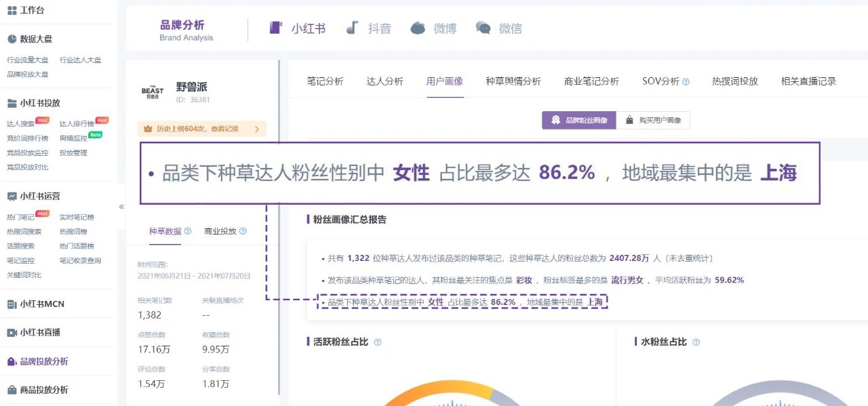This screenshot has width=868, height=406.
Task: Open 品牌投放大盘 link
Action: point(28,75)
